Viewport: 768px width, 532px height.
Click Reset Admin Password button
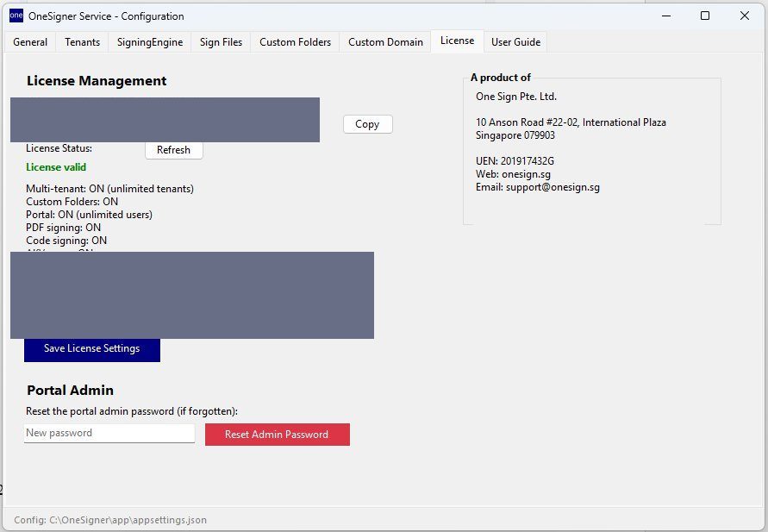tap(278, 435)
